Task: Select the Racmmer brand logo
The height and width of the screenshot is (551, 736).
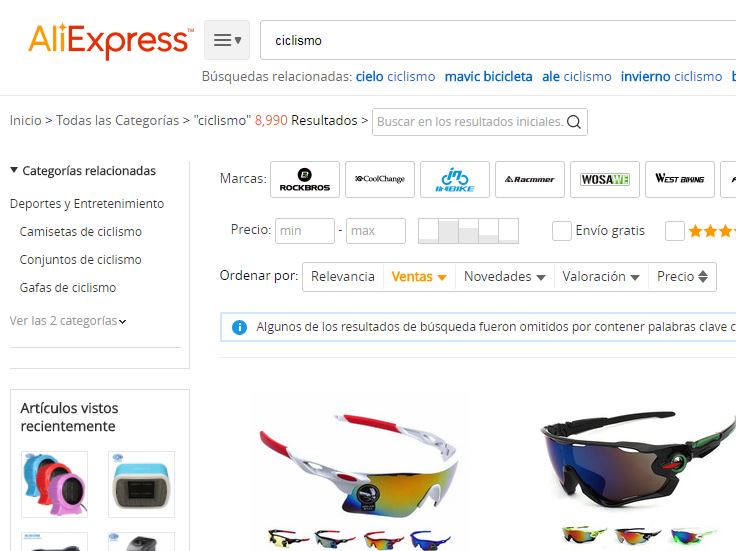Action: [530, 179]
